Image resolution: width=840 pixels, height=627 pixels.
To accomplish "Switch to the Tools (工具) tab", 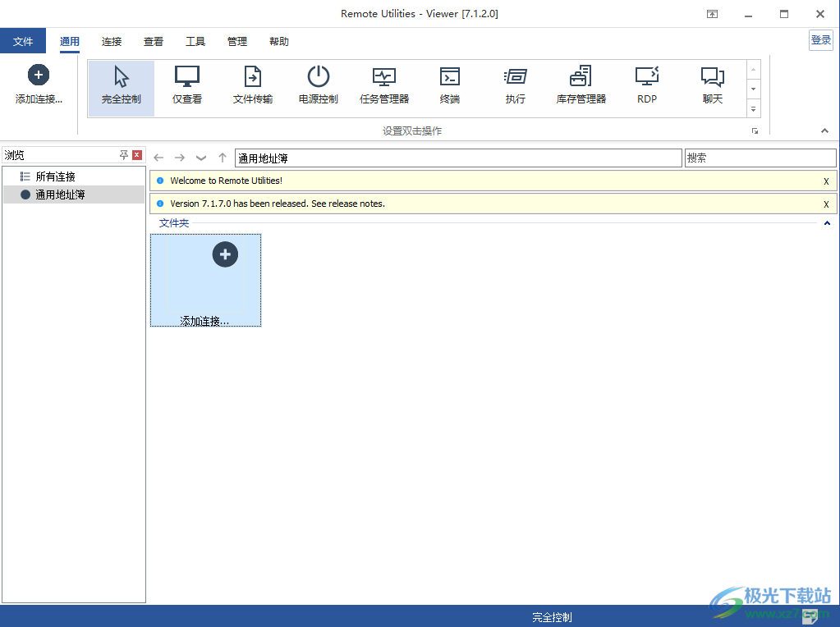I will [x=195, y=41].
